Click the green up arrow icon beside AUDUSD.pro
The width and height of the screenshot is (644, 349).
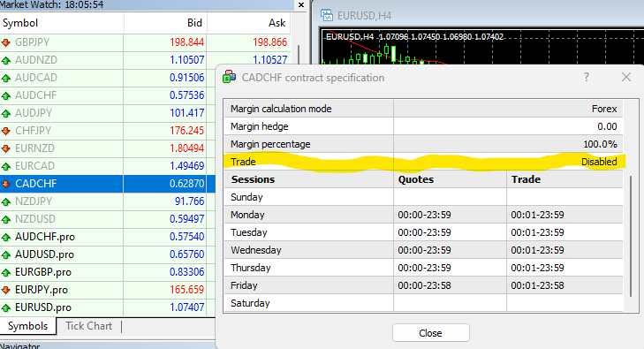[6, 254]
